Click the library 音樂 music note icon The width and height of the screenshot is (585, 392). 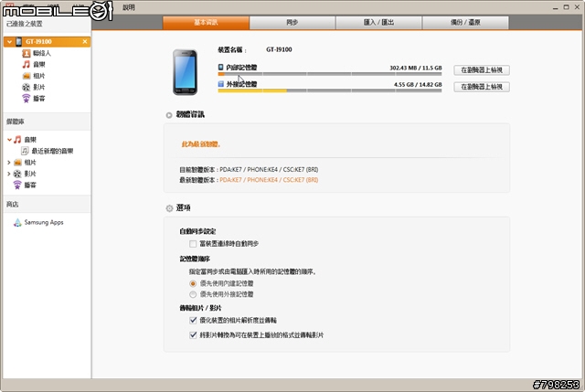click(x=17, y=140)
